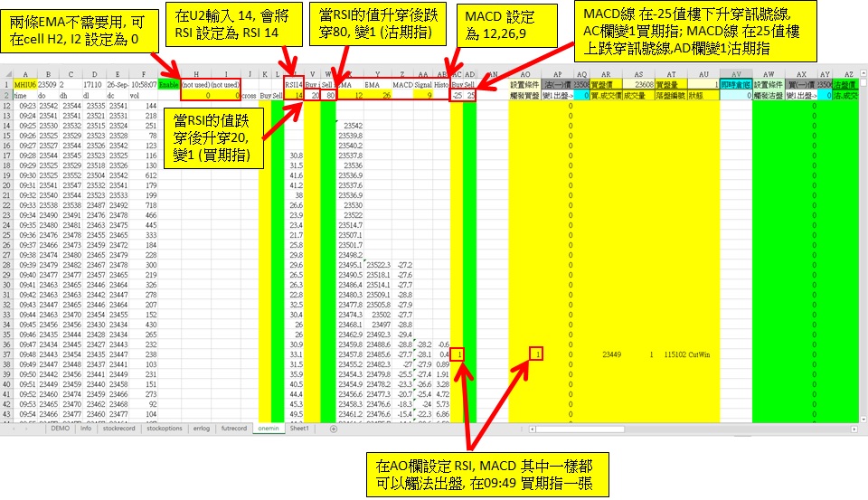Viewport: 868px width, 500px height.
Task: Select the MACD Buy level cell -25
Action: pos(457,95)
